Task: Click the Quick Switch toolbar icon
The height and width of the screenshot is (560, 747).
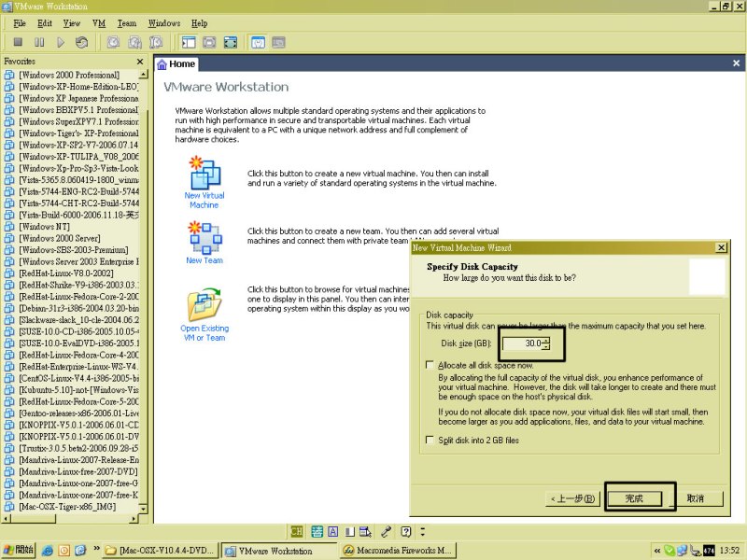Action: [x=209, y=42]
